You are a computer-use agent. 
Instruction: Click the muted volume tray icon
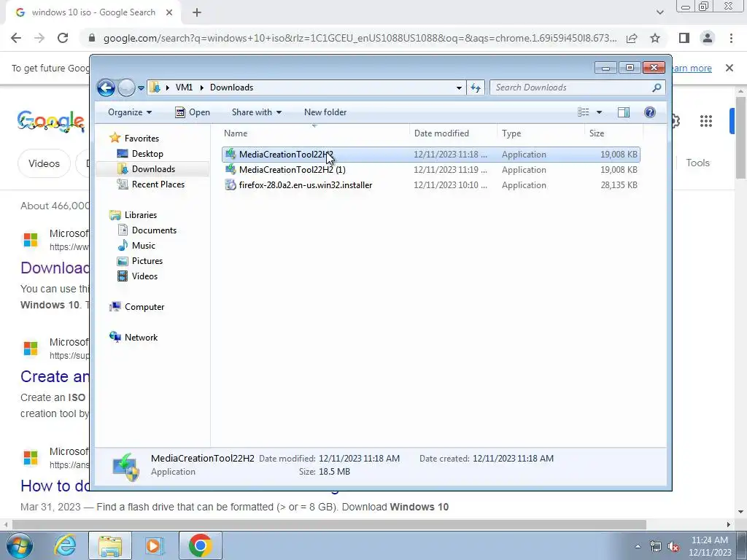coord(673,547)
